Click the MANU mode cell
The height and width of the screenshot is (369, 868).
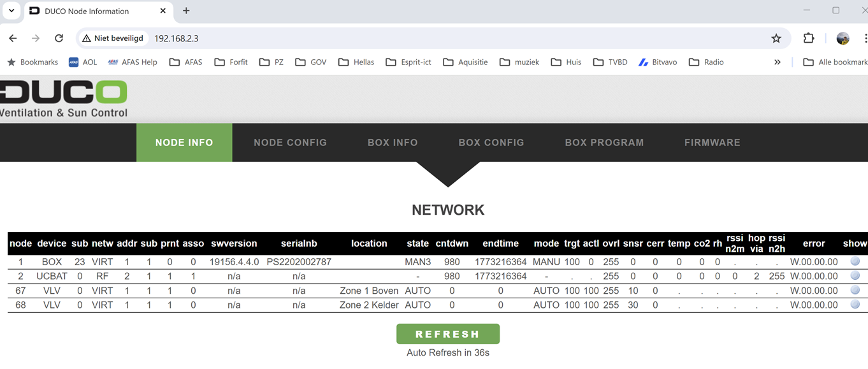(546, 262)
